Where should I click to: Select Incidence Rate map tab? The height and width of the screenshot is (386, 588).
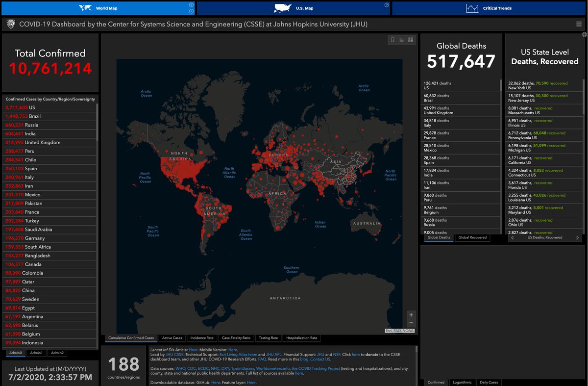(202, 338)
